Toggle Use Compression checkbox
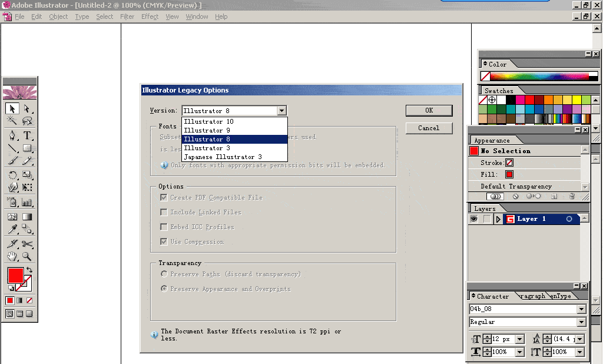The width and height of the screenshot is (603, 364). coord(164,241)
